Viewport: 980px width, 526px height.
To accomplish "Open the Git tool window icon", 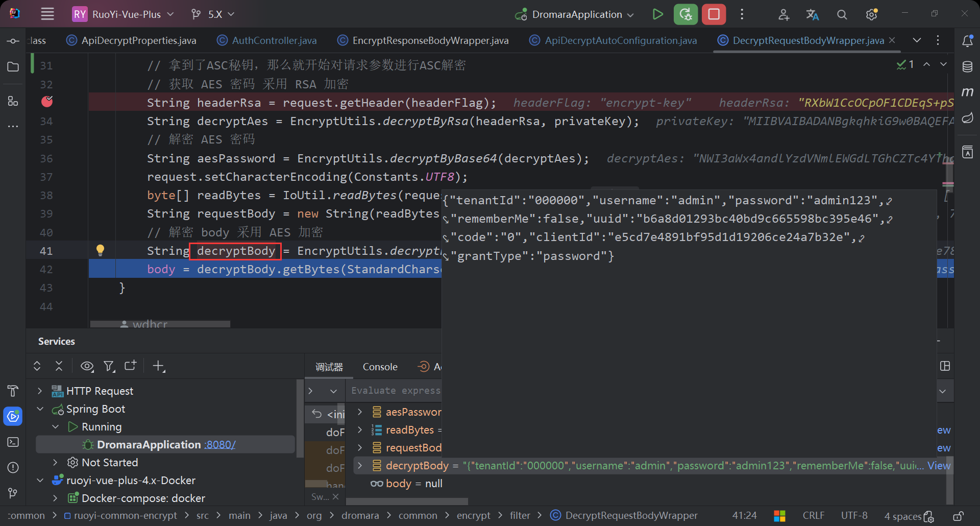I will pos(13,493).
